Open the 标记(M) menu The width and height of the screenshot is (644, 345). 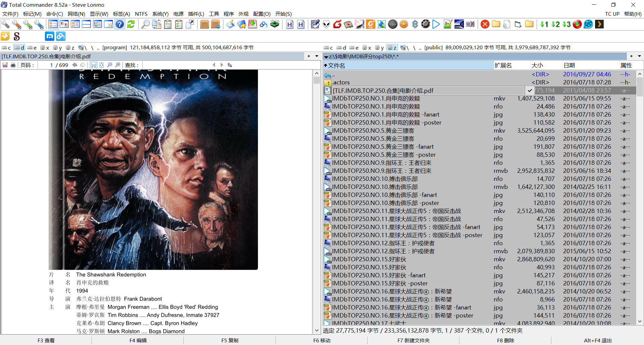click(x=32, y=14)
